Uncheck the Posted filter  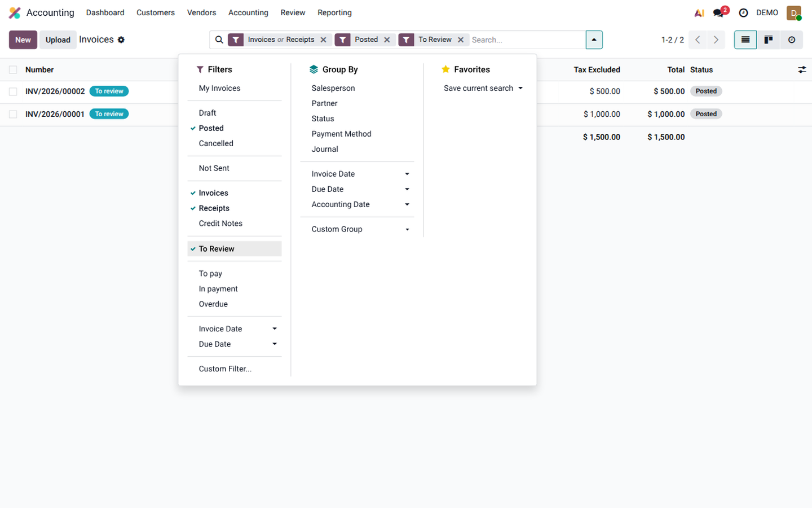pyautogui.click(x=234, y=128)
